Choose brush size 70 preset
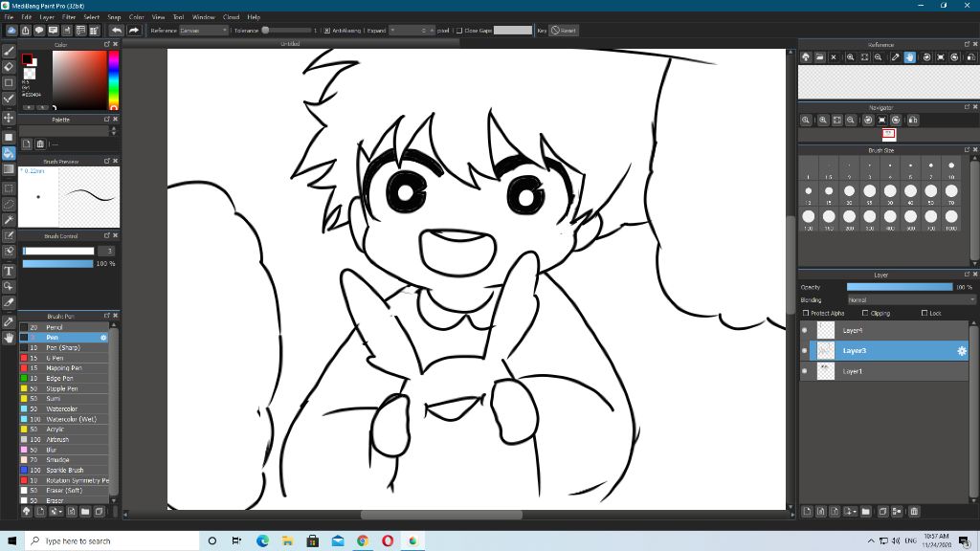 951,193
